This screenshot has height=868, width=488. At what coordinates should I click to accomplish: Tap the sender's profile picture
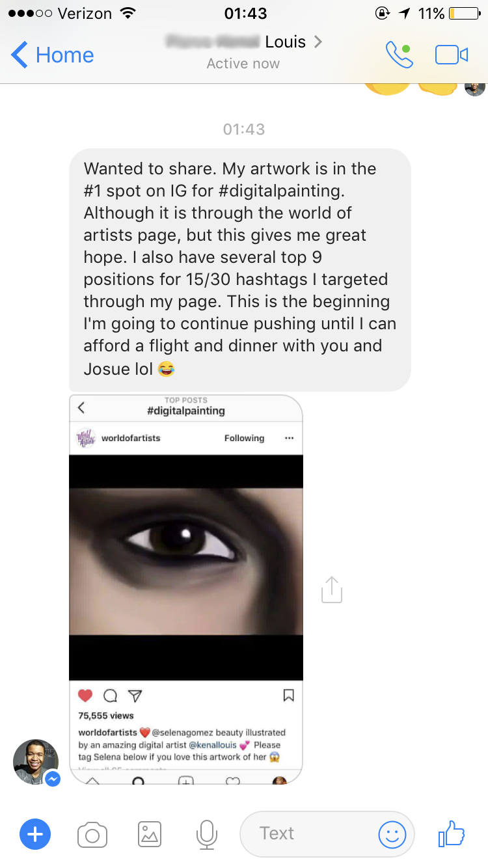(x=36, y=762)
